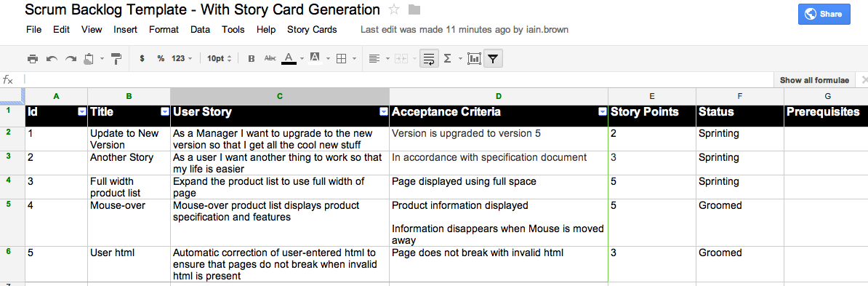The image size is (868, 286).
Task: Click the Redo arrow
Action: tap(71, 58)
